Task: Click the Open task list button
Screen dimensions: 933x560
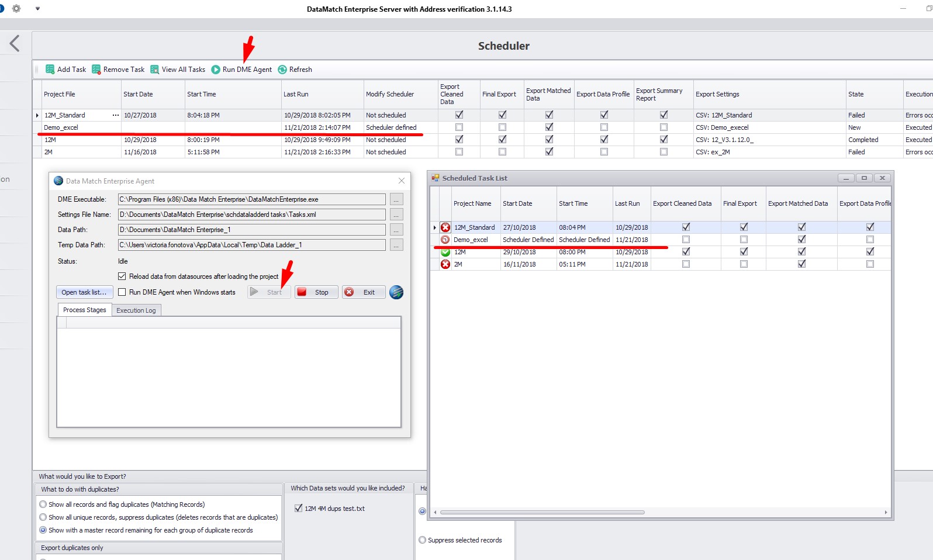Action: [84, 292]
